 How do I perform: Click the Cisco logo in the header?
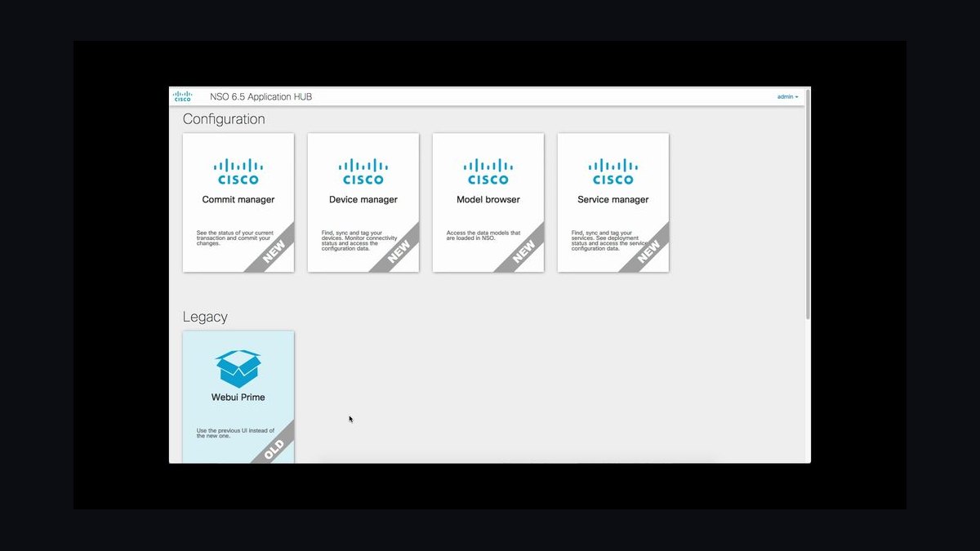tap(183, 96)
